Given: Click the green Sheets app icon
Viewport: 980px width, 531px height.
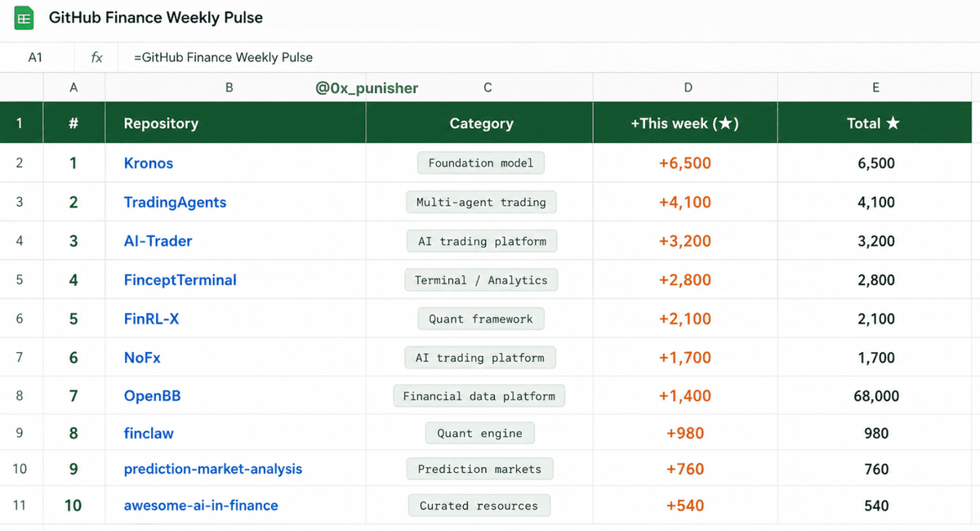Looking at the screenshot, I should point(24,18).
